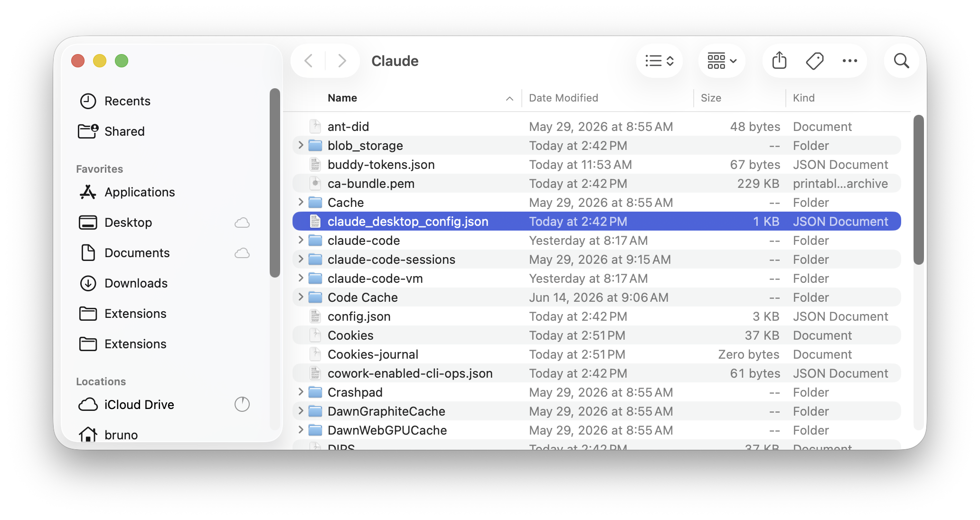Select the ca-bundle.pem file

(x=597, y=184)
